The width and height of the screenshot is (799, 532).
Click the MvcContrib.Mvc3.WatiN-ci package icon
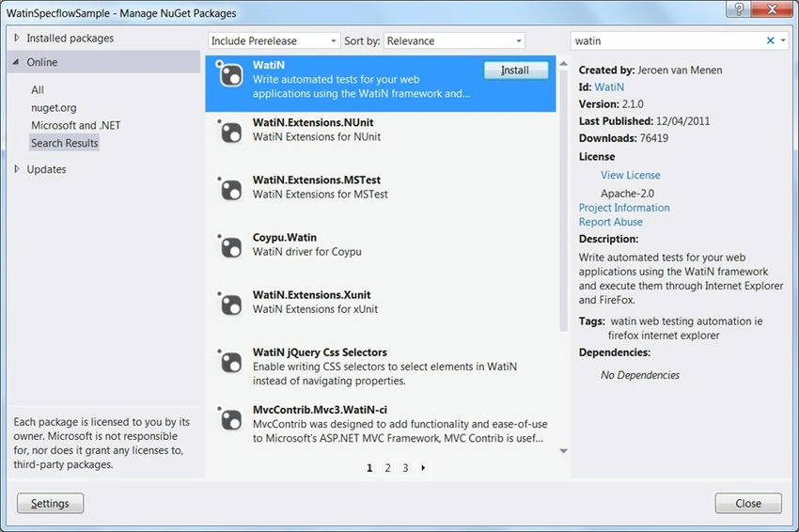[229, 420]
